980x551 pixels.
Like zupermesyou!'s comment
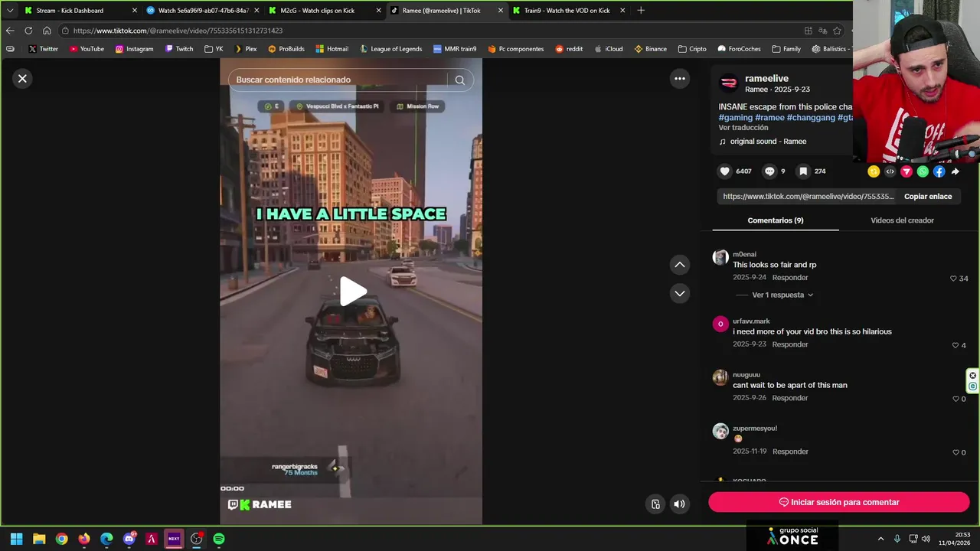[955, 452]
